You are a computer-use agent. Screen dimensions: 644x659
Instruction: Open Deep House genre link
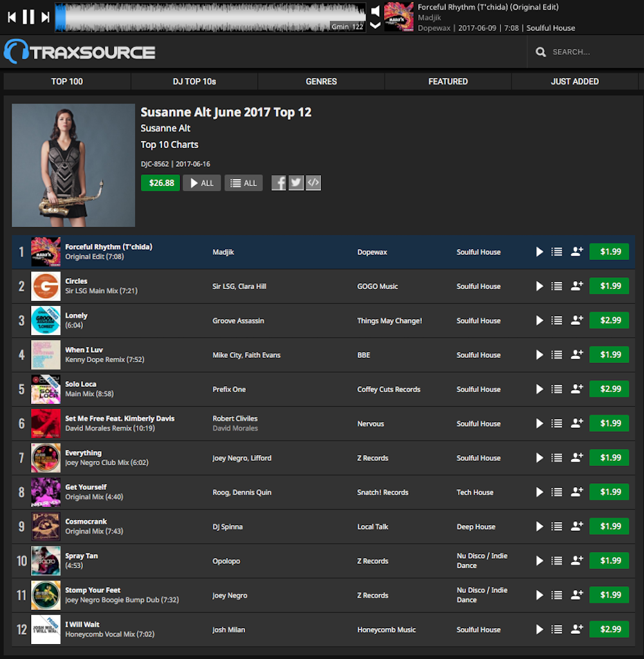pos(476,526)
